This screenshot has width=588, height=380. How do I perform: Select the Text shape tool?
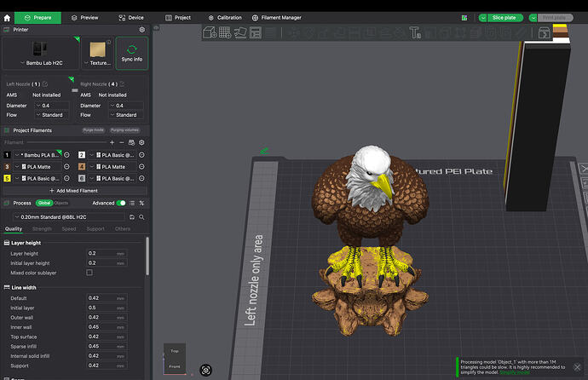tap(415, 33)
